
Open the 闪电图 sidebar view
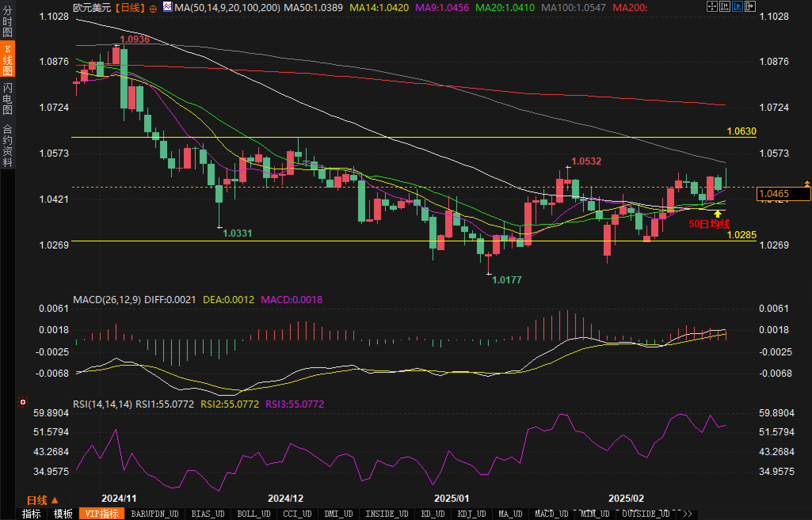(7, 99)
